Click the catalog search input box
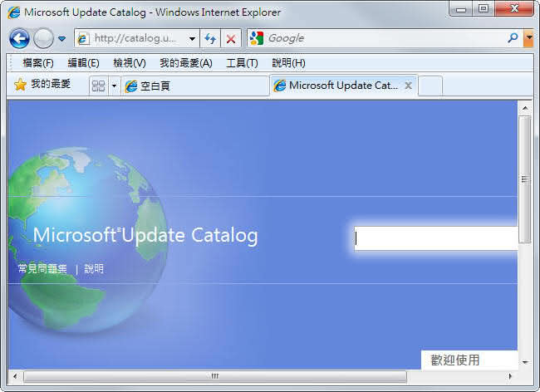540x392 pixels. pos(436,238)
